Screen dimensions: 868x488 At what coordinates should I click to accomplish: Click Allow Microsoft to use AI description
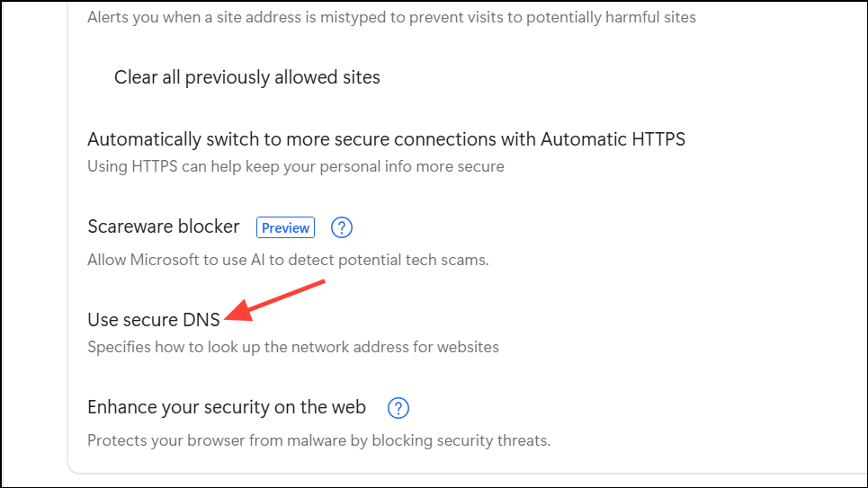(x=288, y=260)
